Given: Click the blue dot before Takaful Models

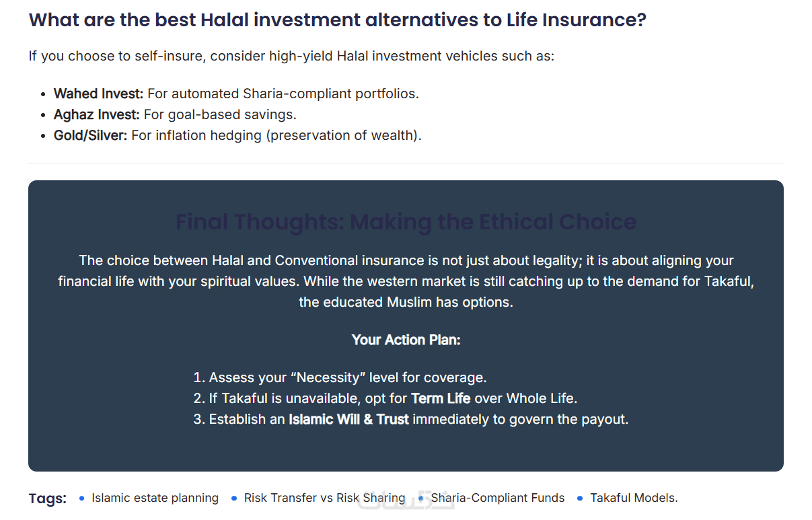Looking at the screenshot, I should point(580,498).
